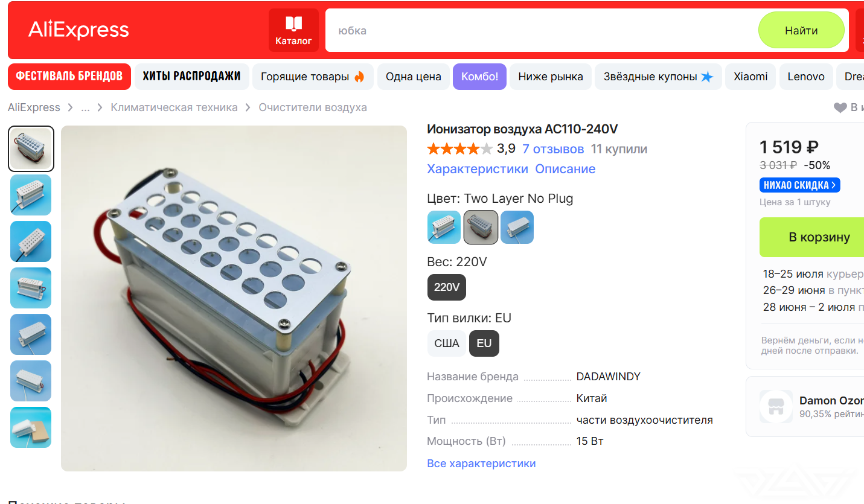864x504 pixels.
Task: Select the first blue color variant swatch
Action: pyautogui.click(x=444, y=227)
